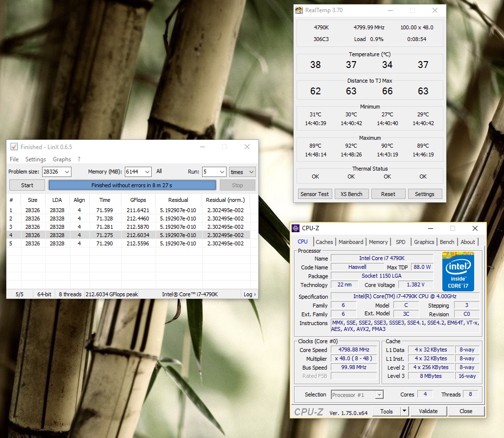The width and height of the screenshot is (504, 438).
Task: Select result row 2 with 212.4460 GFlops
Action: 128,219
